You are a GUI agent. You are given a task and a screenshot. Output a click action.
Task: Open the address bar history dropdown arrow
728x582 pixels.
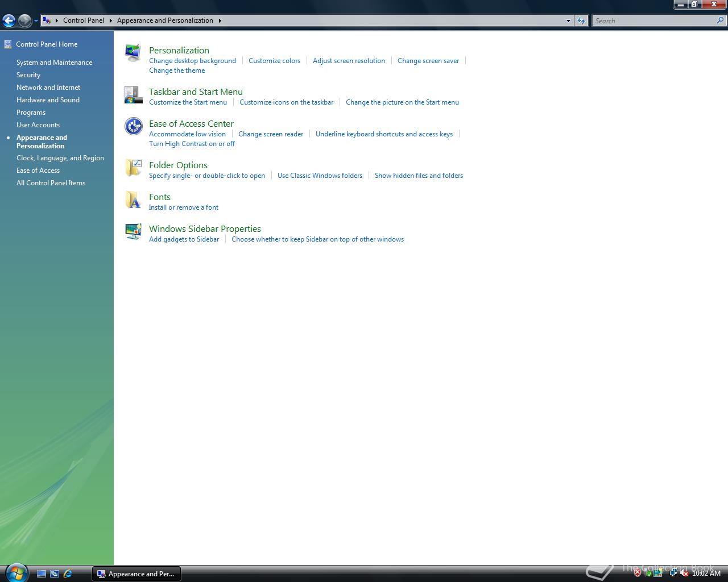coord(568,21)
